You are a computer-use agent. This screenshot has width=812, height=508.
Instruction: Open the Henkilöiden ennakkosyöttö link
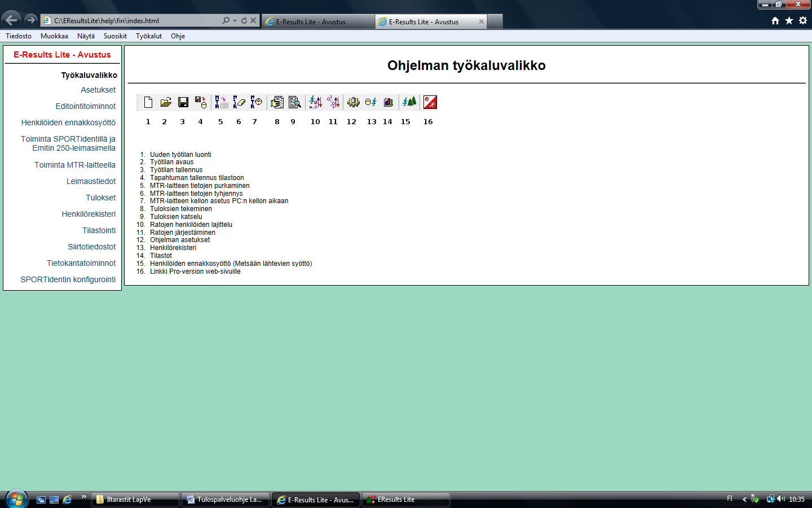click(68, 122)
